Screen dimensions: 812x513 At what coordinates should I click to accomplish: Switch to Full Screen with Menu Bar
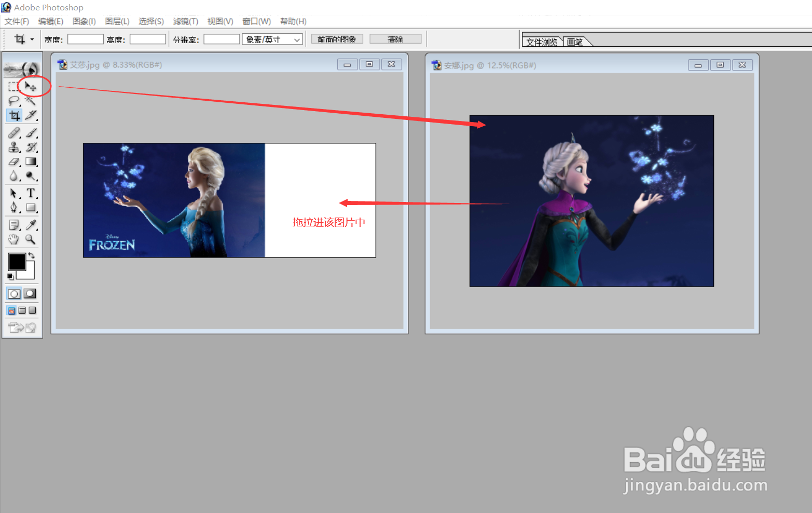pyautogui.click(x=22, y=310)
